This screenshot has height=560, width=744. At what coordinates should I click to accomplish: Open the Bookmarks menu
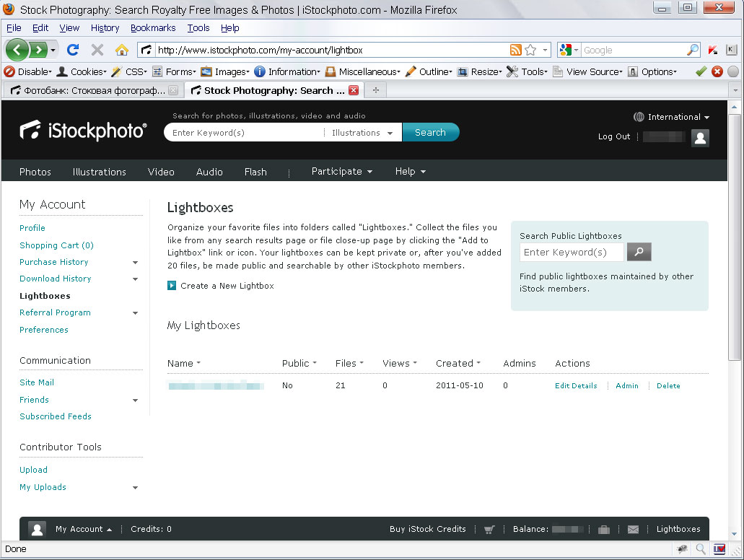(153, 28)
